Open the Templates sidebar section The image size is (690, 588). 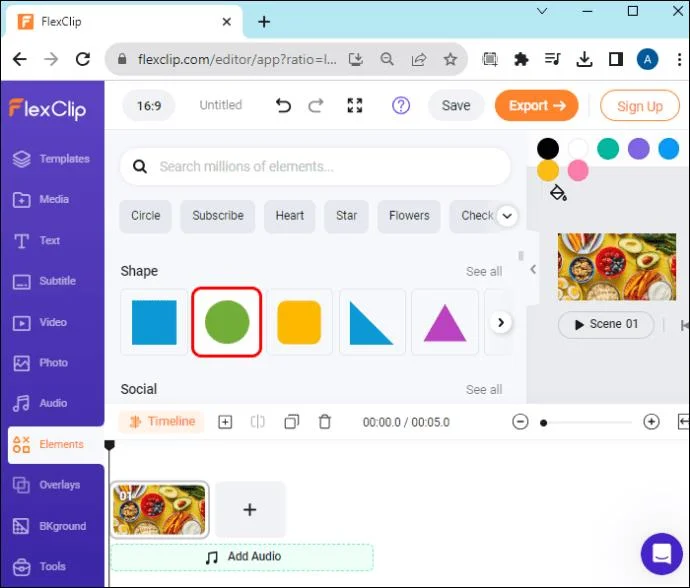click(x=52, y=158)
